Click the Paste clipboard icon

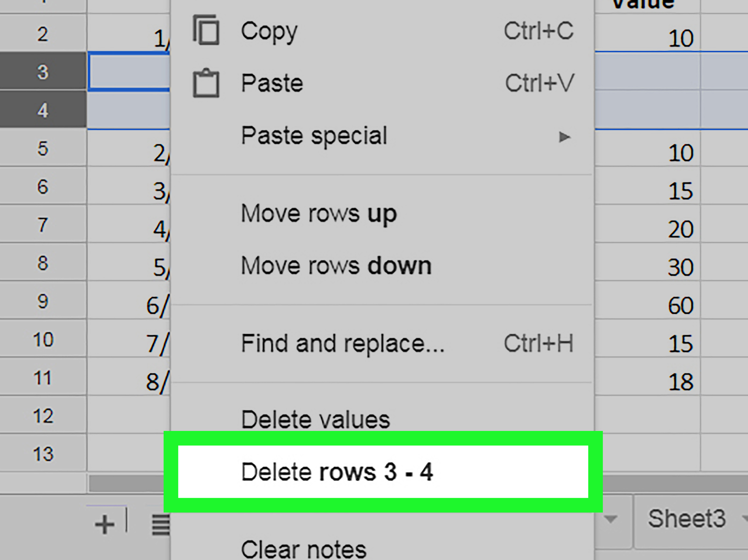click(206, 83)
